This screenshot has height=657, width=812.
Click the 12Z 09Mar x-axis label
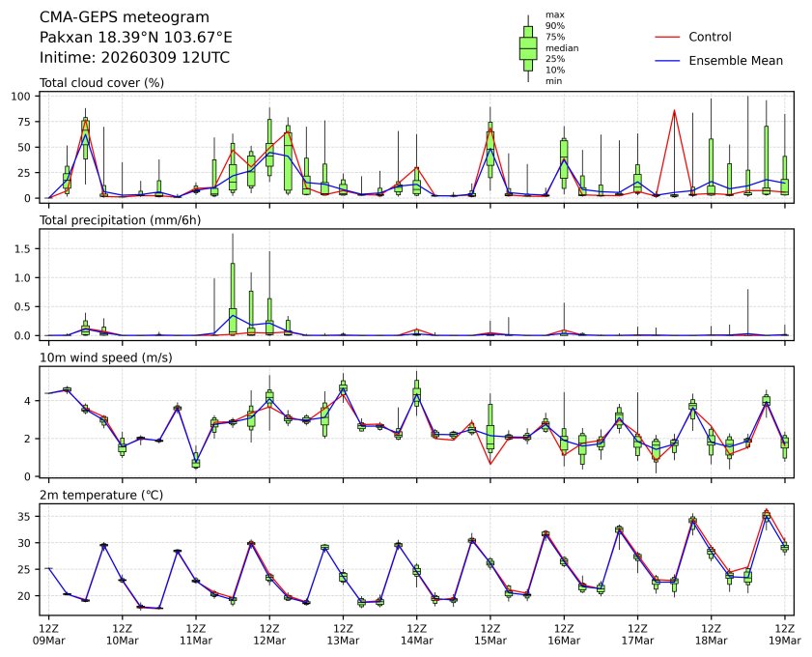48,634
